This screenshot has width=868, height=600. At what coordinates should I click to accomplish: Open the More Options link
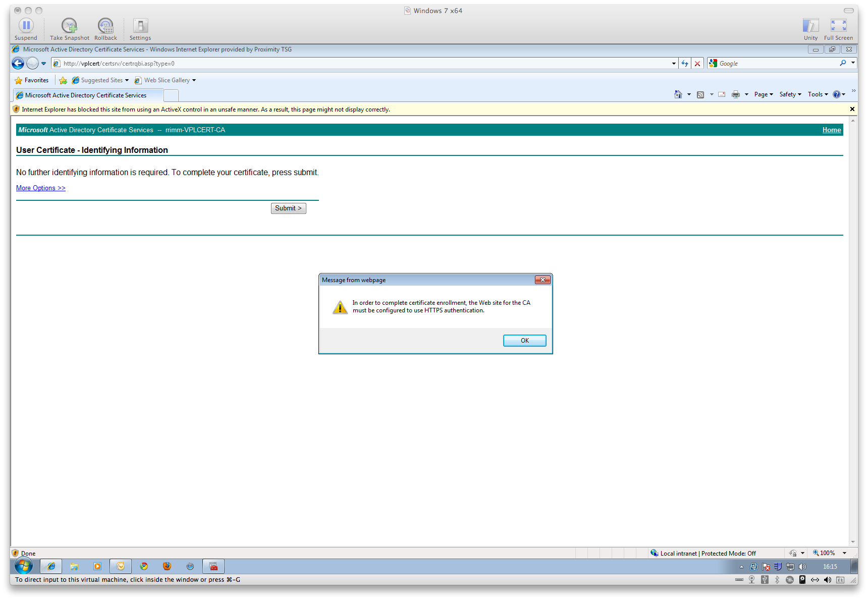41,188
